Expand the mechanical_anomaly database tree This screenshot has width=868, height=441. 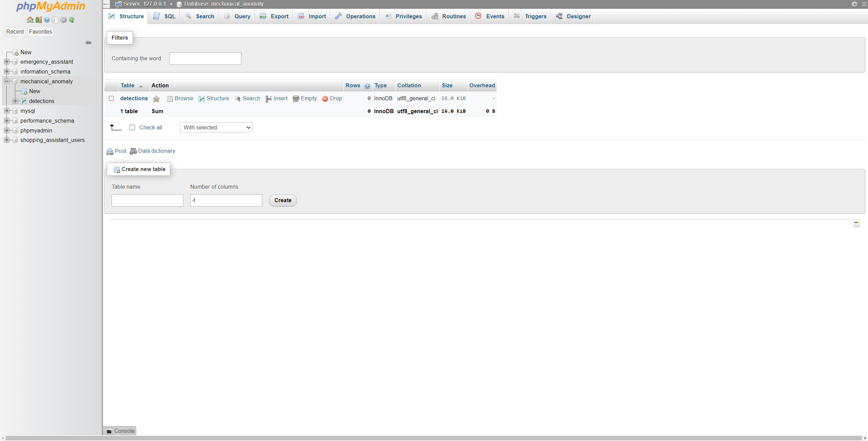[6, 80]
